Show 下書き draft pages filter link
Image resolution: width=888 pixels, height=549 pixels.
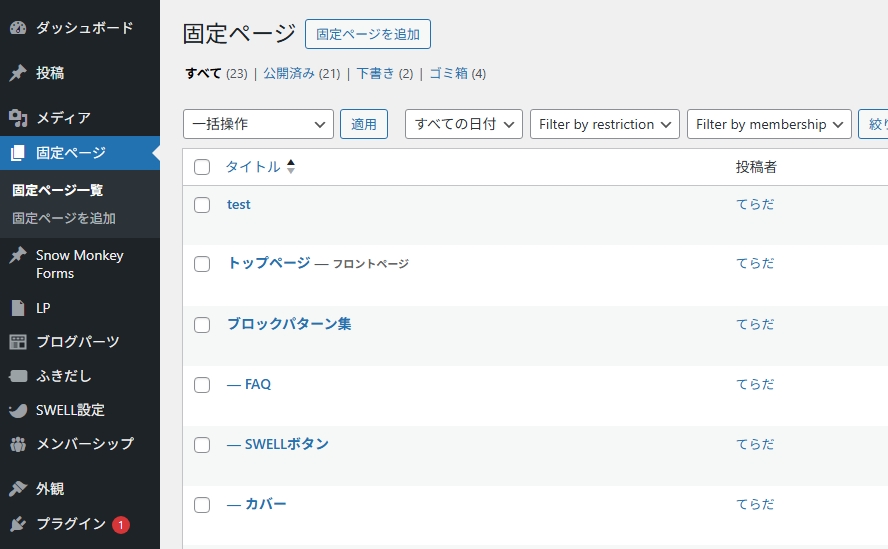[x=376, y=74]
